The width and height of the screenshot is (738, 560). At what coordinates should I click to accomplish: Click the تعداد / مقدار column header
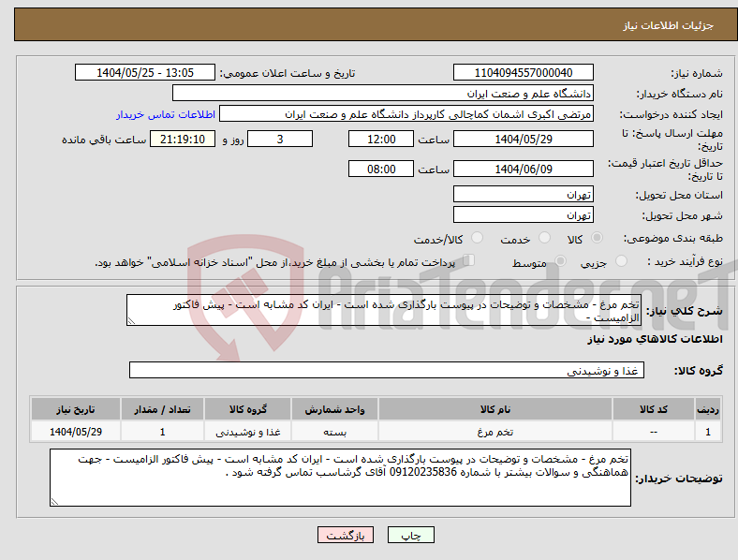pyautogui.click(x=162, y=409)
